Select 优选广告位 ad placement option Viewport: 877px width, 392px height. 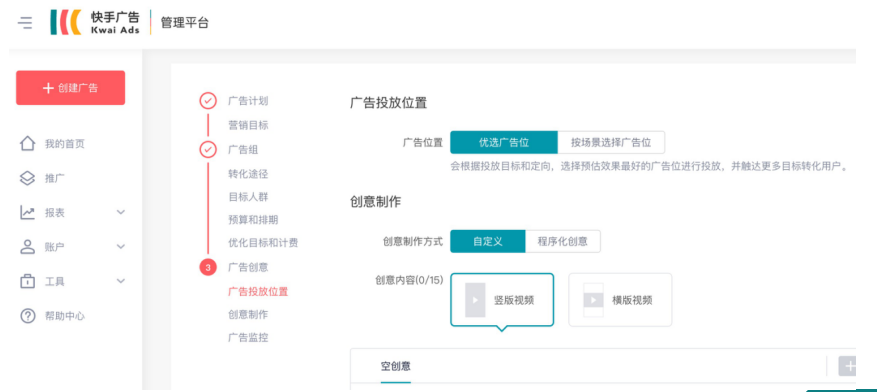point(504,142)
